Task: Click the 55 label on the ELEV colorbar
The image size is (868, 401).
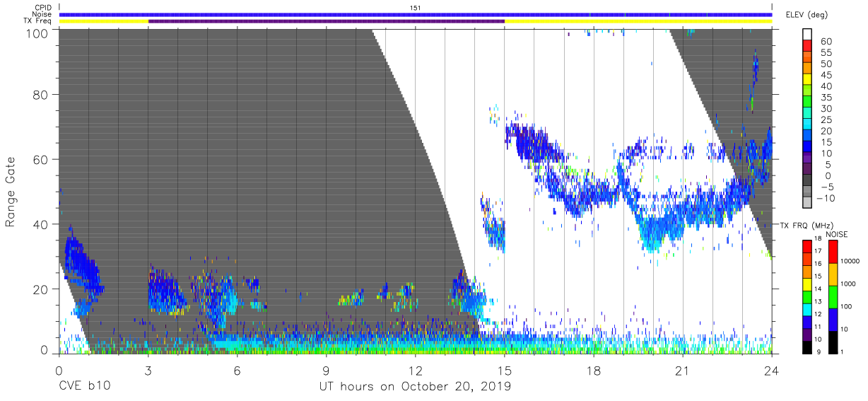Action: (826, 53)
